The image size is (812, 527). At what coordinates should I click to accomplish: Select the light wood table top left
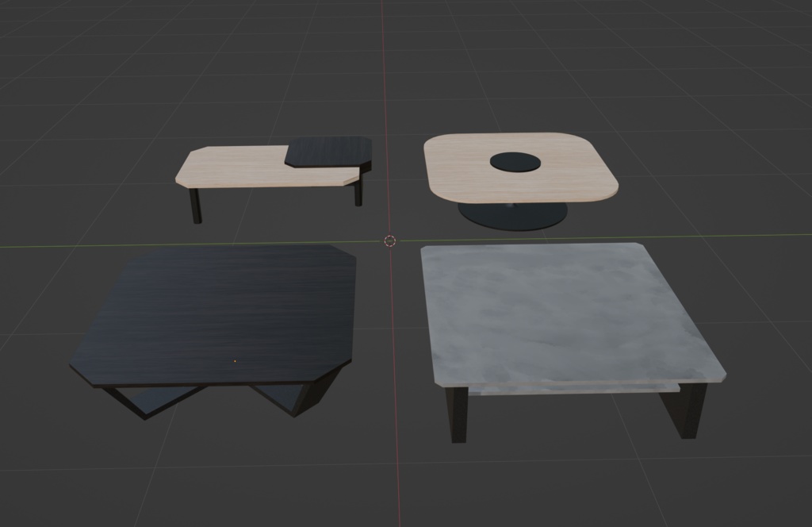pyautogui.click(x=238, y=167)
